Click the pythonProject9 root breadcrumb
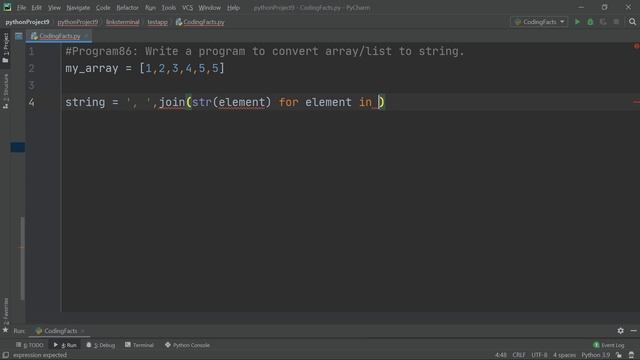 27,22
